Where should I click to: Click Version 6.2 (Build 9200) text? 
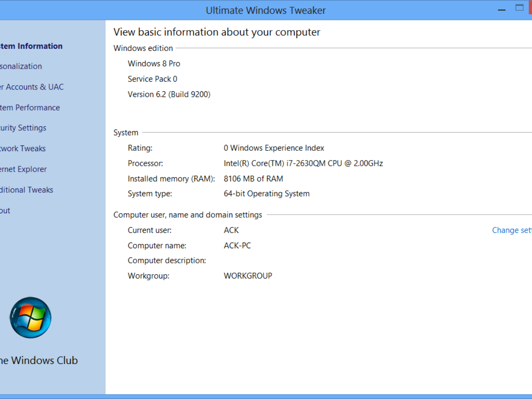169,94
